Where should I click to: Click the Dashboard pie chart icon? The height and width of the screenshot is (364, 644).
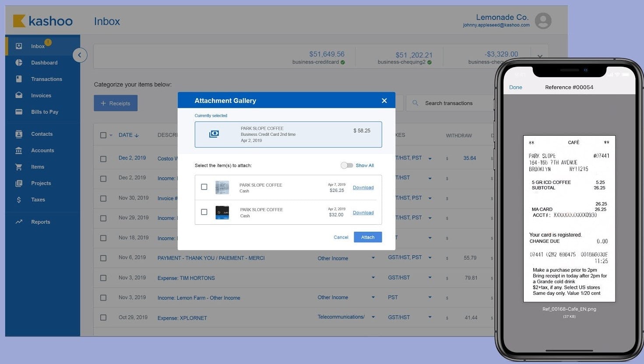click(19, 63)
